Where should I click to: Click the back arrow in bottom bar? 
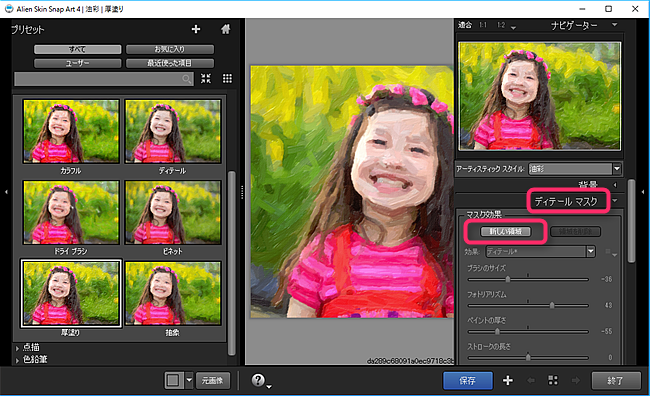[x=531, y=380]
